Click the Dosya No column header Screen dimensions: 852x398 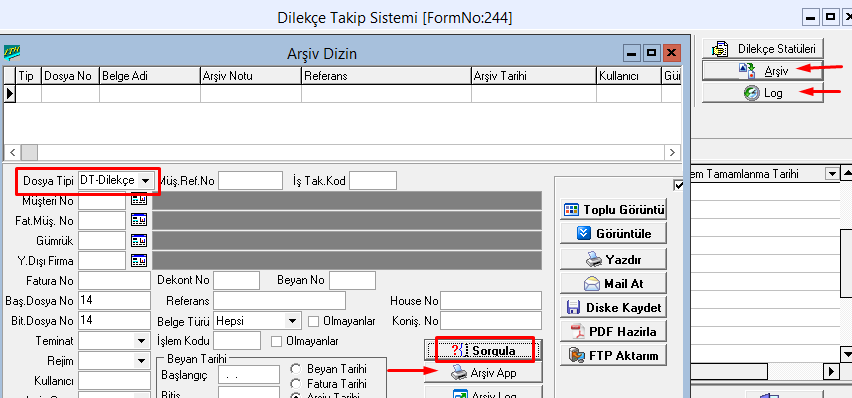click(71, 76)
